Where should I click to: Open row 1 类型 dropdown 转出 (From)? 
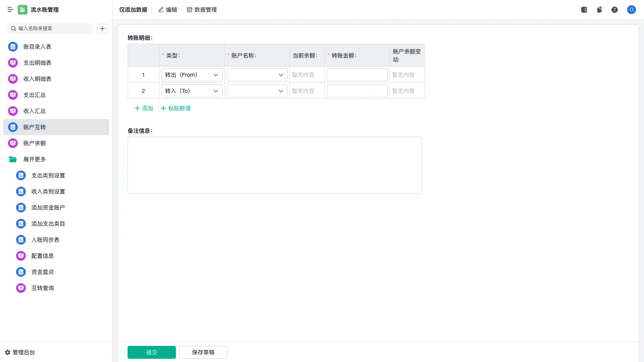pos(192,75)
